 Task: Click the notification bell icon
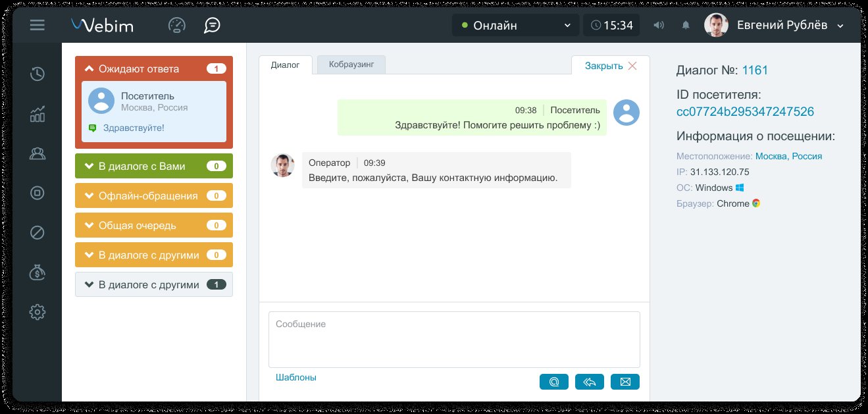[x=686, y=26]
